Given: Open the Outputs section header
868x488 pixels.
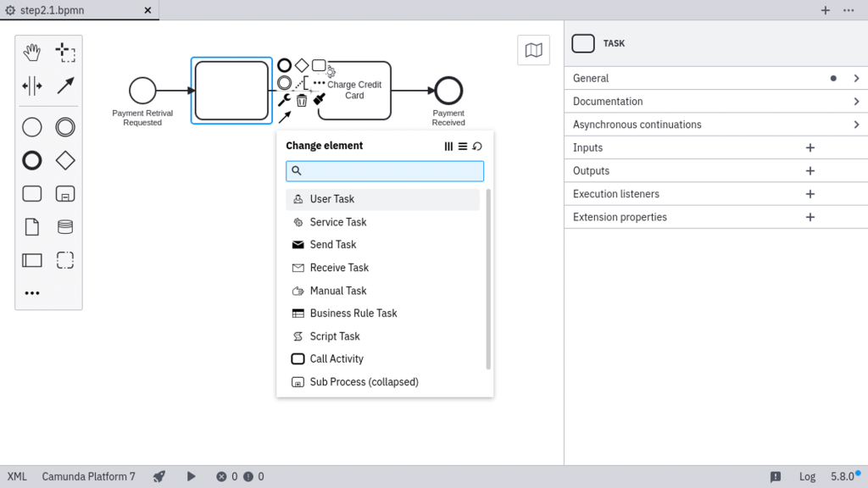Looking at the screenshot, I should pyautogui.click(x=715, y=171).
